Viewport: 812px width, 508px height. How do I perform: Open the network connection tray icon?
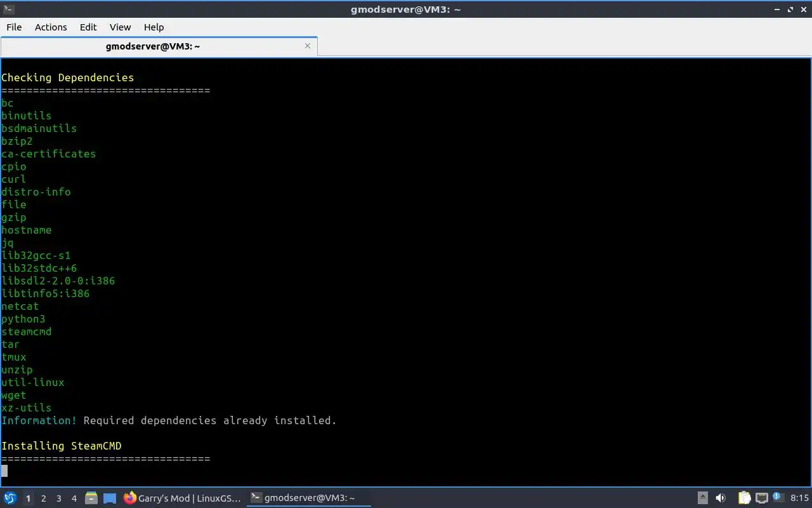[x=761, y=498]
